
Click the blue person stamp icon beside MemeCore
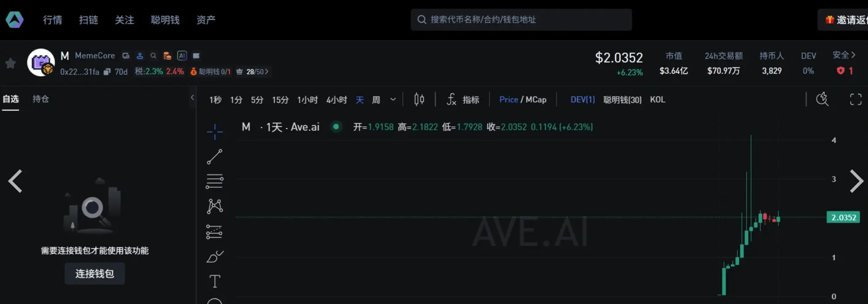point(140,56)
